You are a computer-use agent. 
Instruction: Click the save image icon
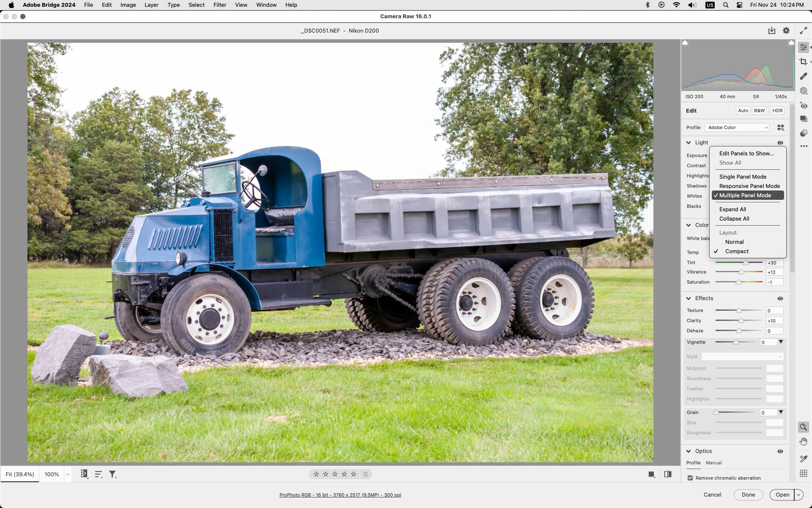[x=771, y=30]
